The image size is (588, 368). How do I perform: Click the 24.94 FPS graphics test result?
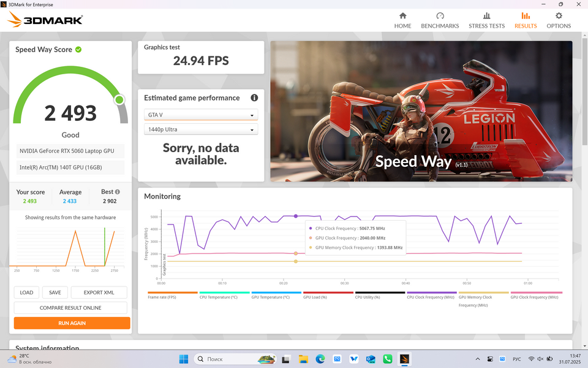201,61
